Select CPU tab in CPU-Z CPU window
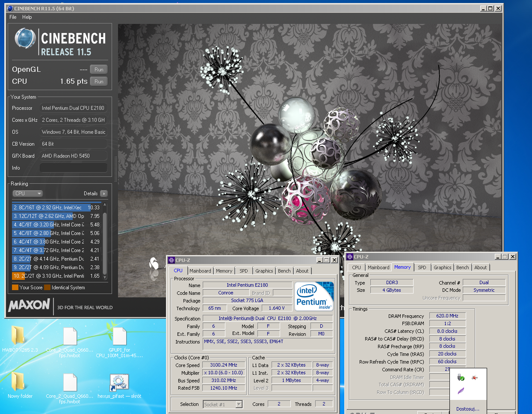Viewport: 532px width, 414px height. (x=178, y=270)
